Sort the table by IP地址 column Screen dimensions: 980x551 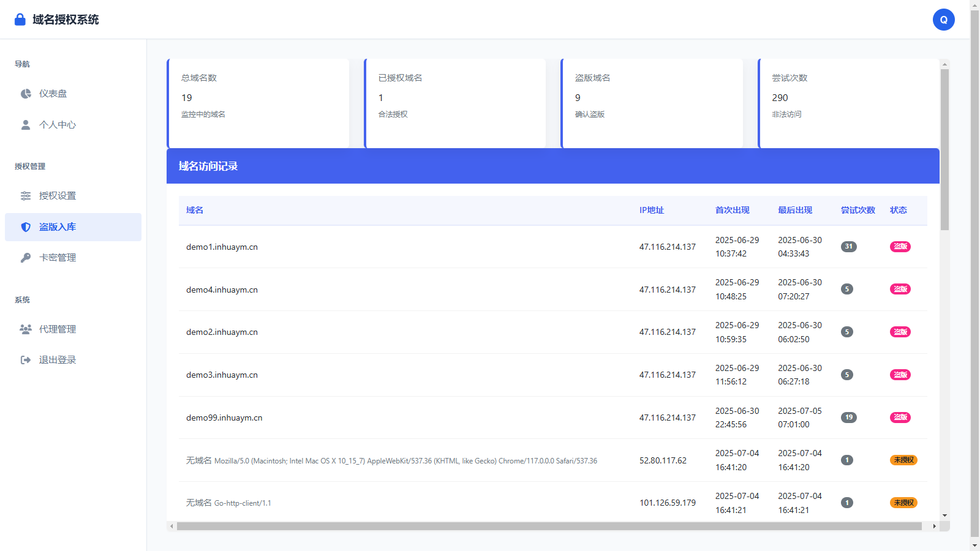(x=651, y=210)
